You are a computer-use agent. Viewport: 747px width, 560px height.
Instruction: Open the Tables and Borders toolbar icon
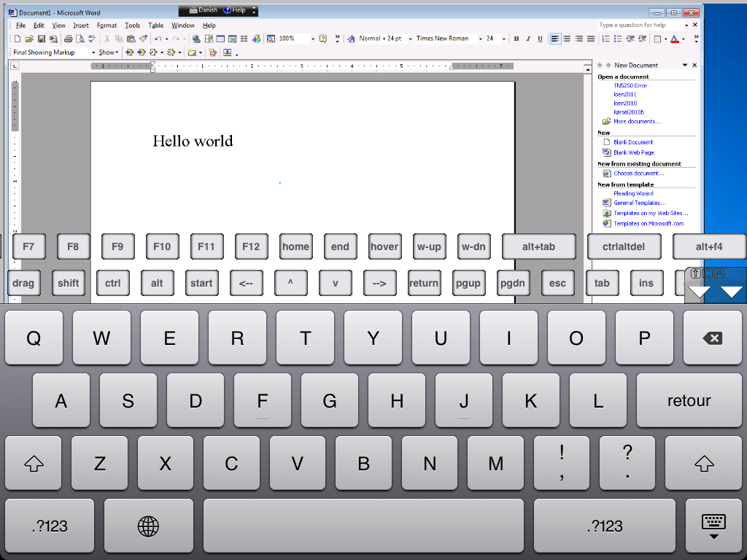tap(209, 39)
